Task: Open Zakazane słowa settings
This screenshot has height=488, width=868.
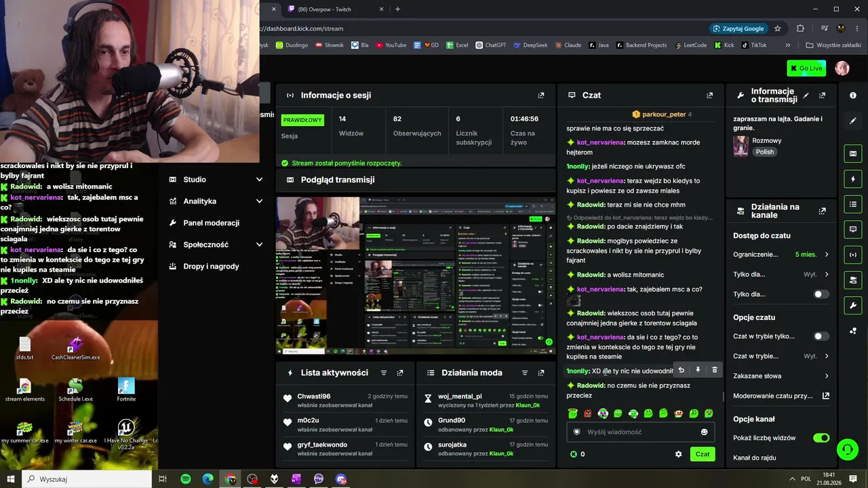Action: tap(781, 376)
